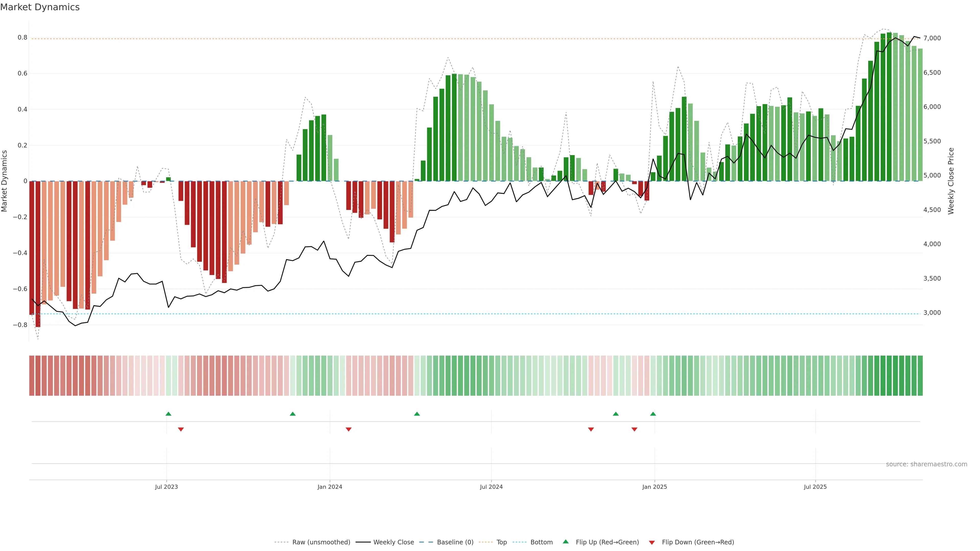
Task: Toggle the Baseline (0) legend entry
Action: coord(455,542)
